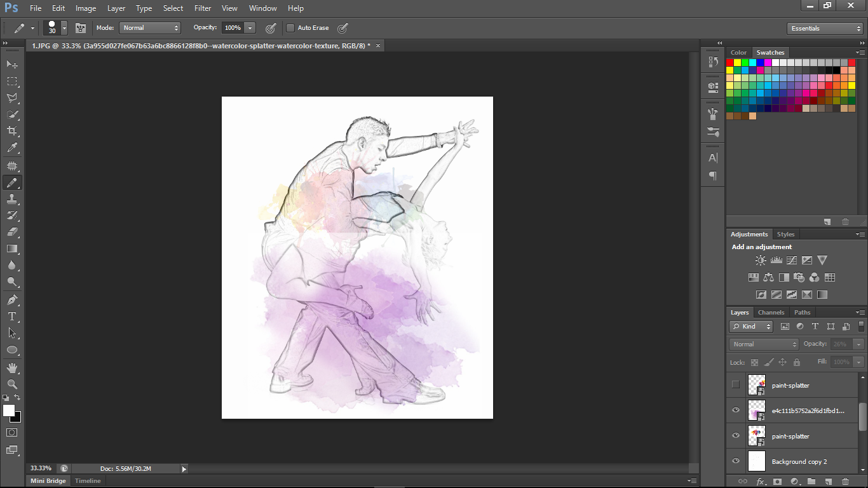This screenshot has height=488, width=868.
Task: Open the Styles tab
Action: point(786,234)
